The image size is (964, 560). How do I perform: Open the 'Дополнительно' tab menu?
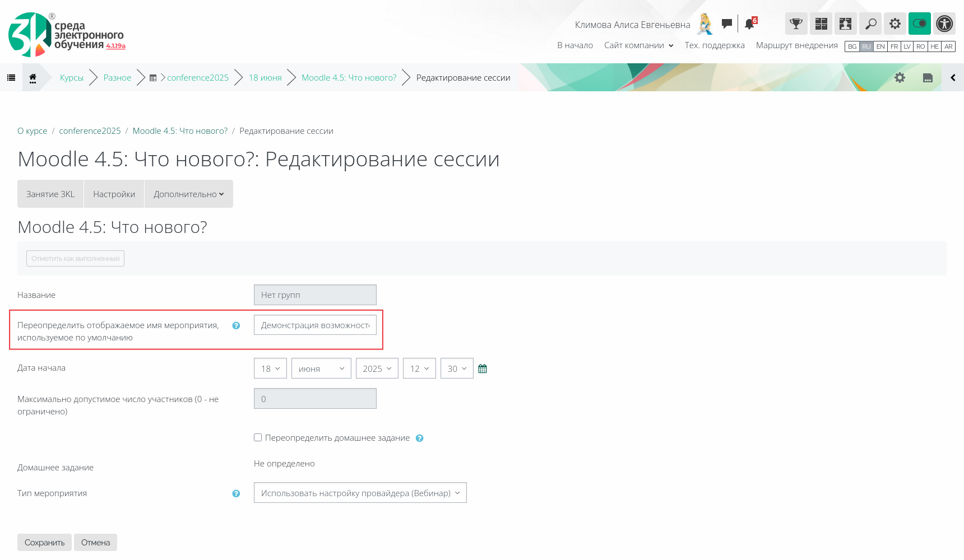(x=188, y=194)
